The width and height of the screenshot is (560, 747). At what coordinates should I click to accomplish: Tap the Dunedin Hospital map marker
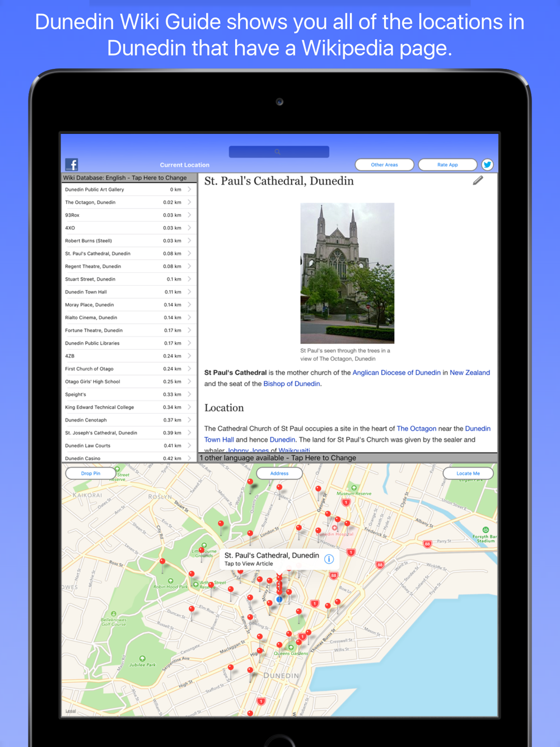[335, 527]
